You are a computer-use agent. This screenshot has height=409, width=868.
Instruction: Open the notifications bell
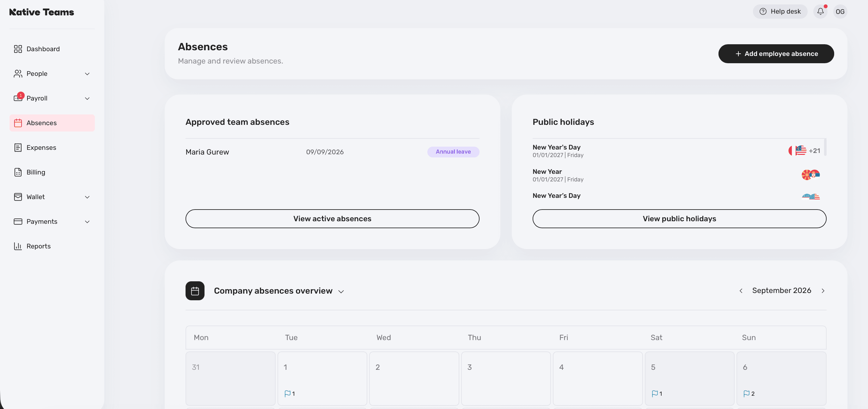(x=821, y=11)
